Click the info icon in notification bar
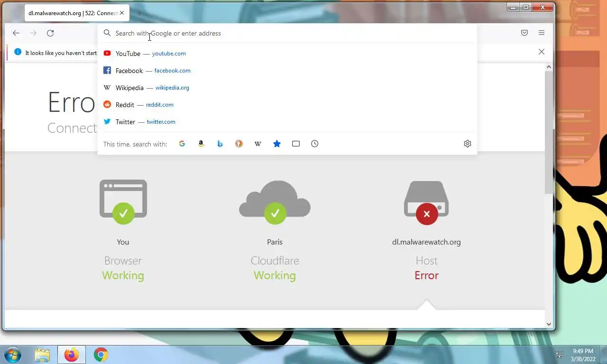 (x=18, y=52)
